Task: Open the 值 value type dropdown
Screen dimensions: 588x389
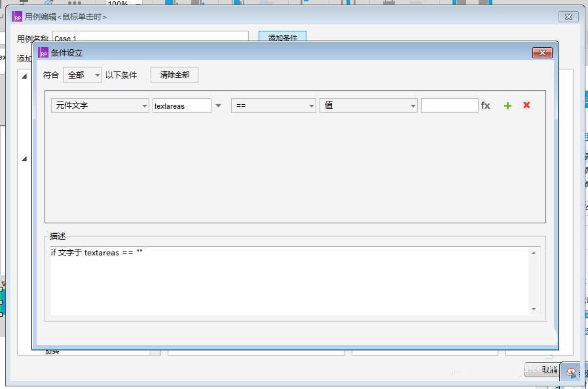Action: pyautogui.click(x=368, y=105)
